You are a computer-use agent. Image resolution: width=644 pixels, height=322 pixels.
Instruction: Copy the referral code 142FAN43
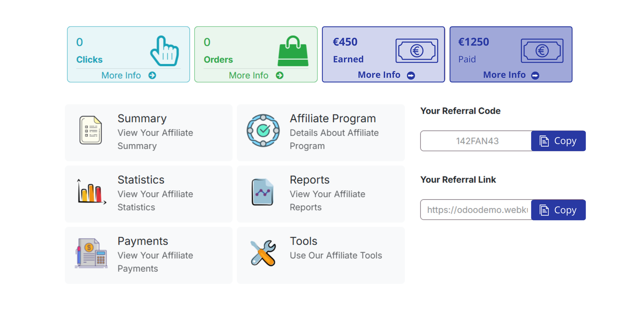[x=558, y=141]
